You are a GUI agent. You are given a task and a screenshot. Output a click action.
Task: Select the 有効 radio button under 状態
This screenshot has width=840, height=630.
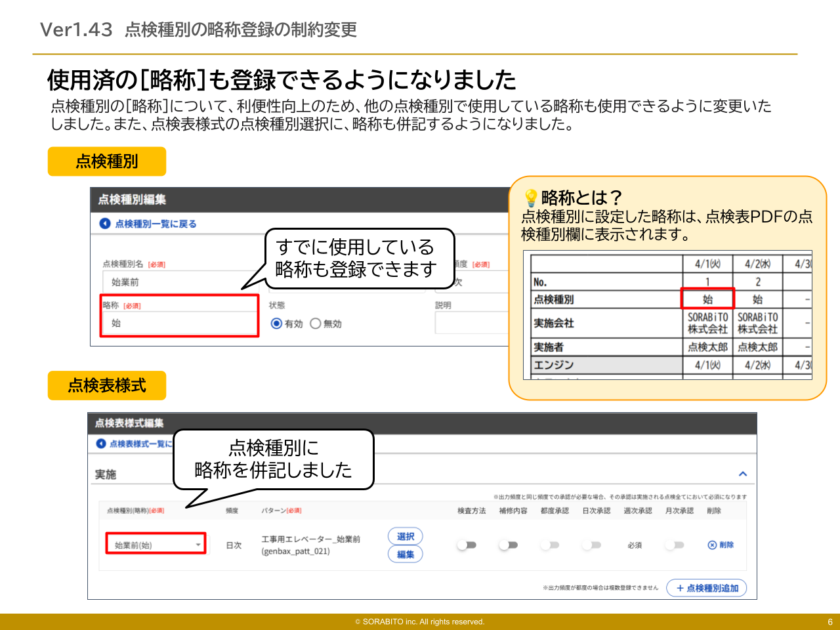278,323
